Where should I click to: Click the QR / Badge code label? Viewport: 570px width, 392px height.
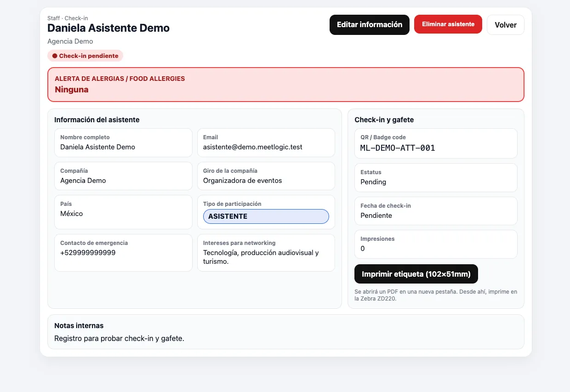(383, 137)
